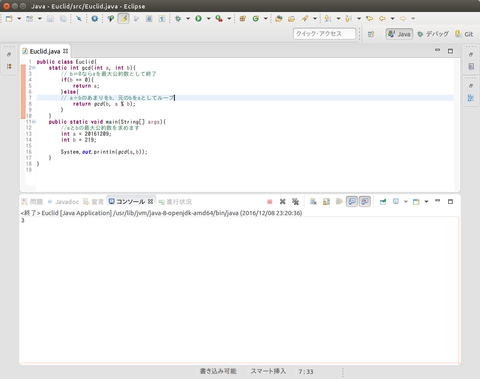Open the Forward history dropdown arrow
The width and height of the screenshot is (480, 379).
tap(413, 19)
